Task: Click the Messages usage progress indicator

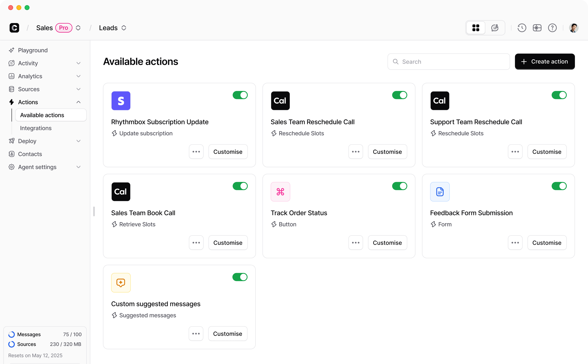Action: tap(11, 334)
